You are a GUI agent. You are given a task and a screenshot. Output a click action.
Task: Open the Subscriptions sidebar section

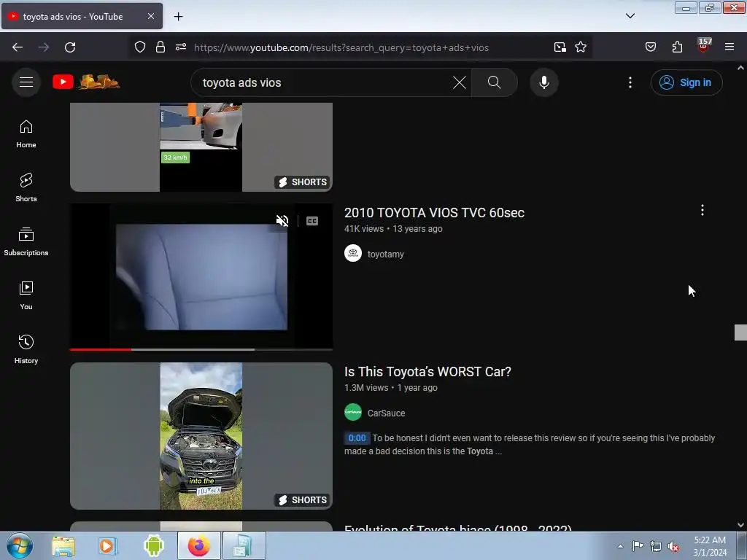click(x=26, y=242)
